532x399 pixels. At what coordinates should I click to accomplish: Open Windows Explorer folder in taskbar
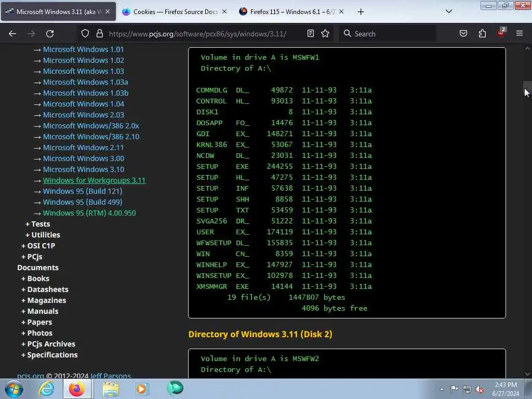tap(111, 389)
